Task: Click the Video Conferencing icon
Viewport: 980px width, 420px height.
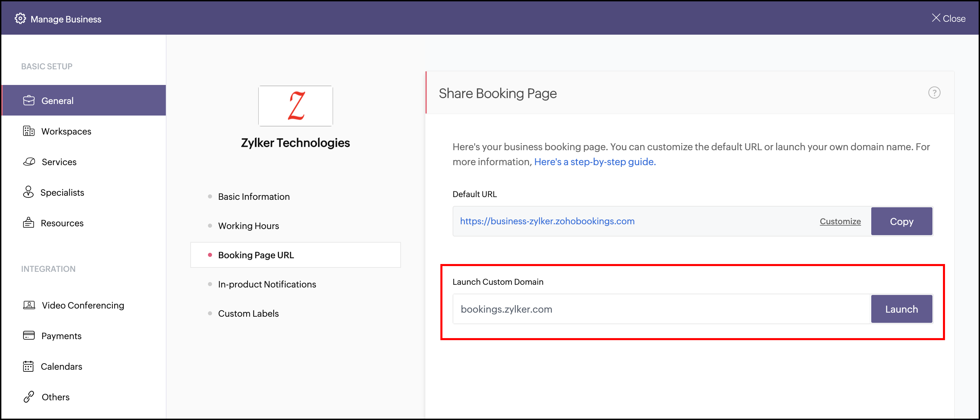Action: 29,305
